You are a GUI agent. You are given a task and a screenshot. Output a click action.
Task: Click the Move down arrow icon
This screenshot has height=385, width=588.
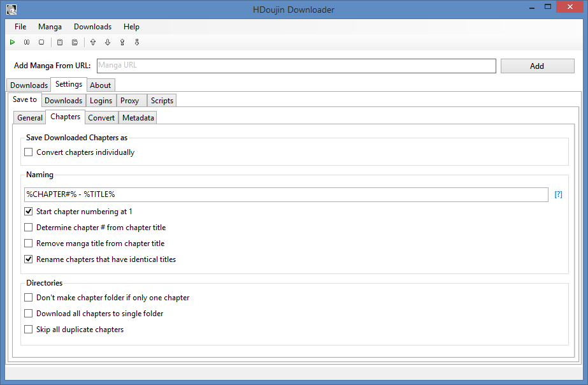pyautogui.click(x=108, y=42)
